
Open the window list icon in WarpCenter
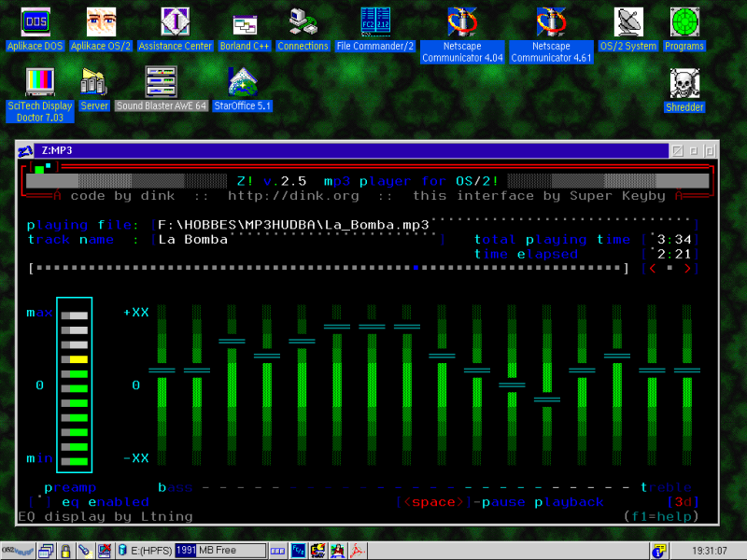tap(46, 551)
